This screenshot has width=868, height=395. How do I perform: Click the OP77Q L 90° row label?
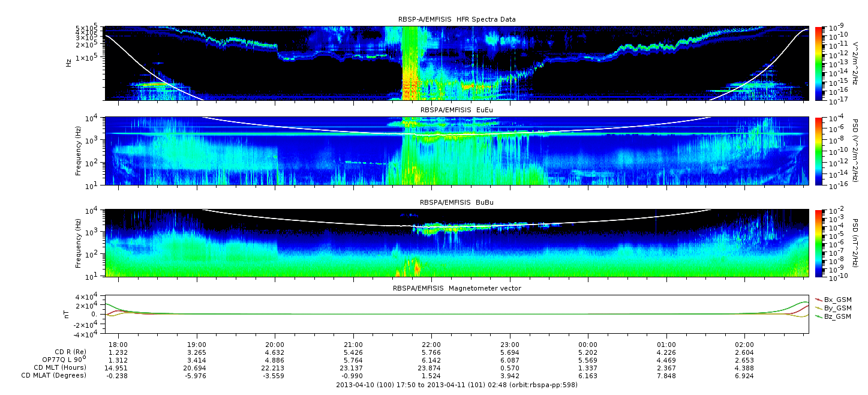64,360
